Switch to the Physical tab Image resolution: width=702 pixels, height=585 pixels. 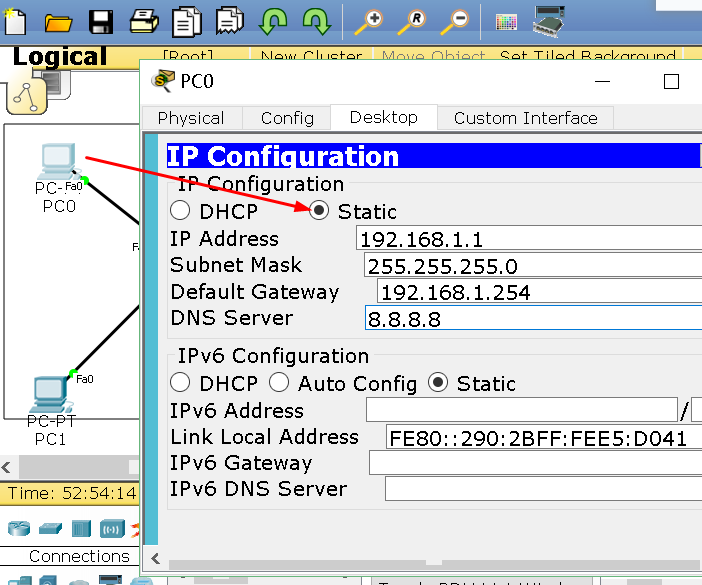[x=191, y=118]
